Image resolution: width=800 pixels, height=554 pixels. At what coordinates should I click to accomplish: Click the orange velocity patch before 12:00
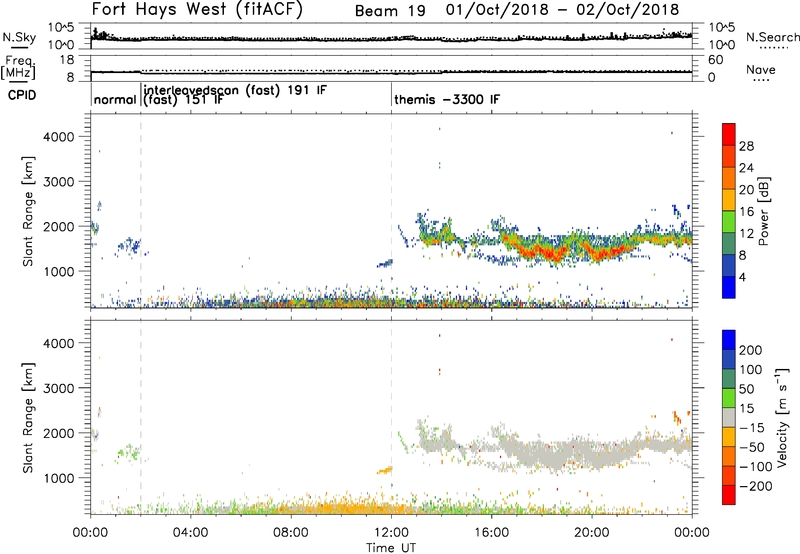tap(385, 470)
